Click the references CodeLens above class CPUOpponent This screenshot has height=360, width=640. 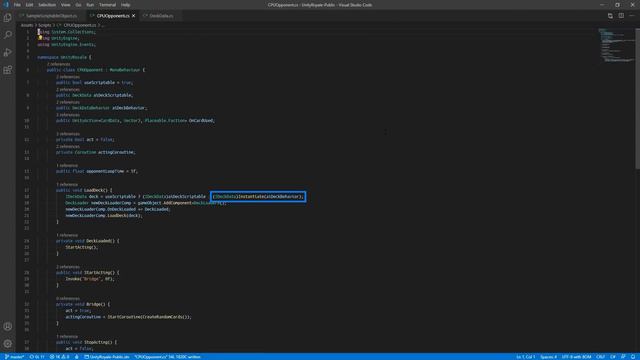(x=59, y=64)
